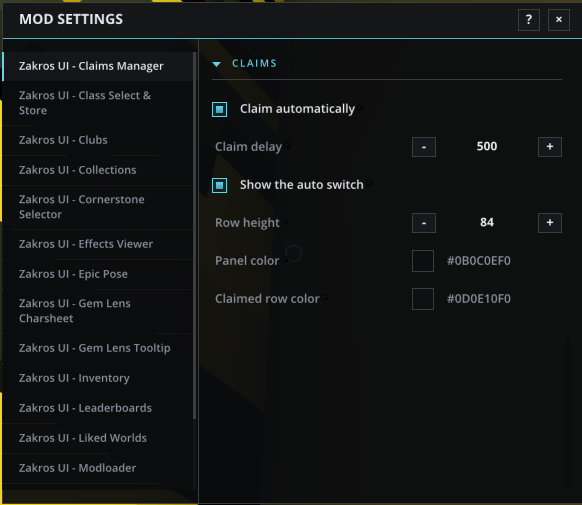This screenshot has width=582, height=505.
Task: Open Zakros UI - Collections settings
Action: tap(98, 170)
